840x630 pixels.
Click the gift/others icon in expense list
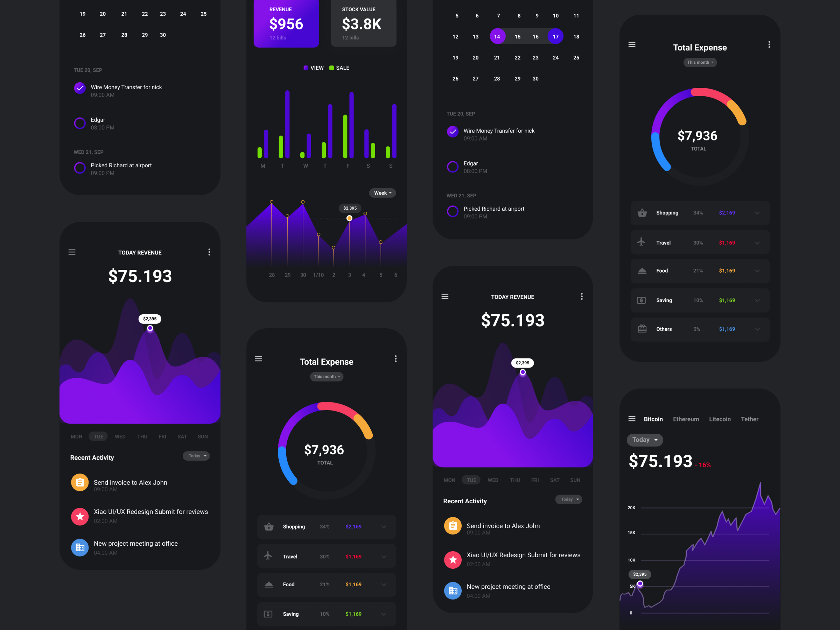pyautogui.click(x=641, y=329)
